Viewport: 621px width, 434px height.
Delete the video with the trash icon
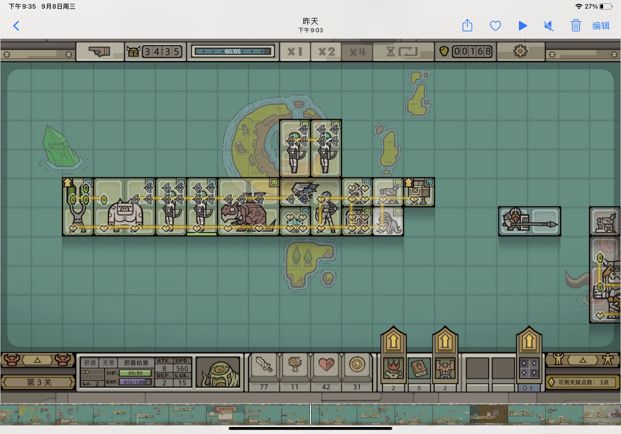click(x=576, y=26)
